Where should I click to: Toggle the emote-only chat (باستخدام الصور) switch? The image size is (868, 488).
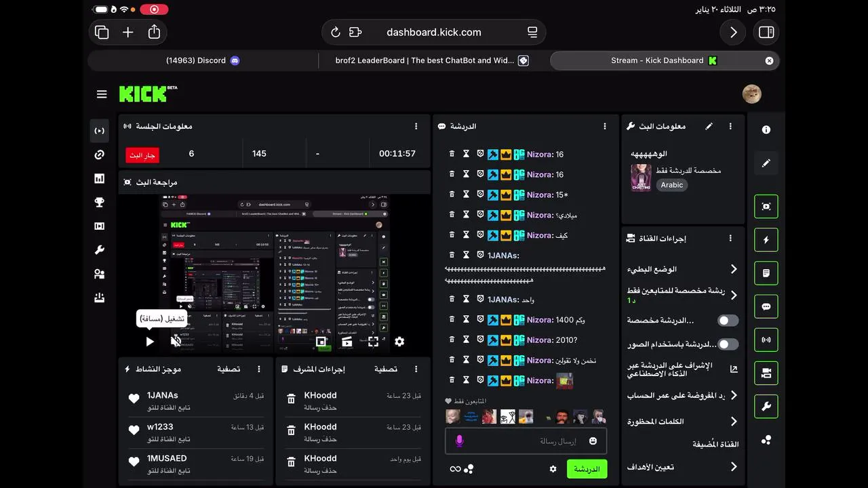tap(728, 344)
